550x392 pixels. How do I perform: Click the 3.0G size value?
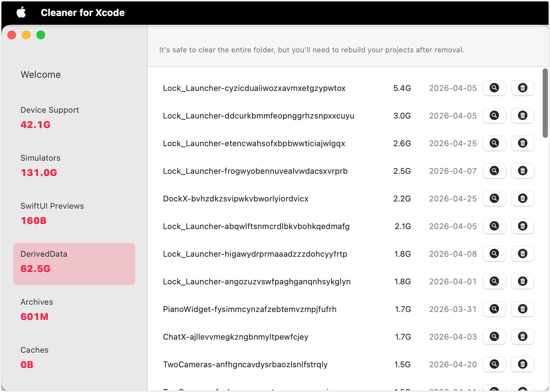pos(402,116)
